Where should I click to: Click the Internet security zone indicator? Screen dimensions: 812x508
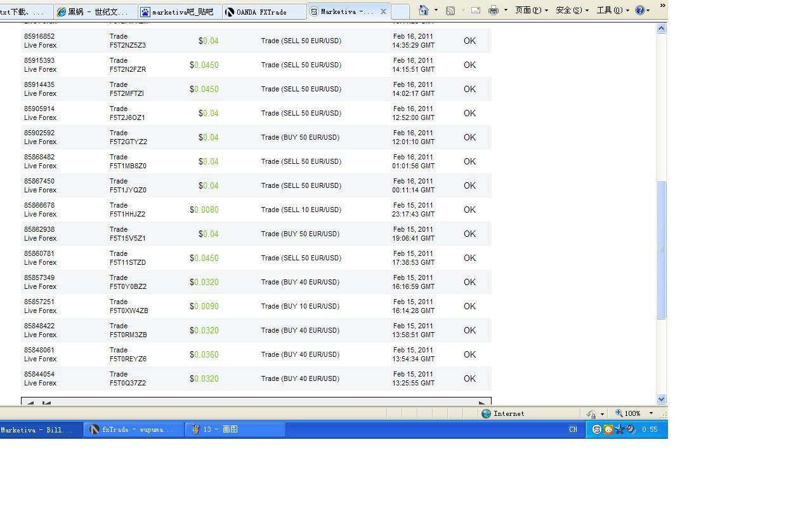[502, 413]
